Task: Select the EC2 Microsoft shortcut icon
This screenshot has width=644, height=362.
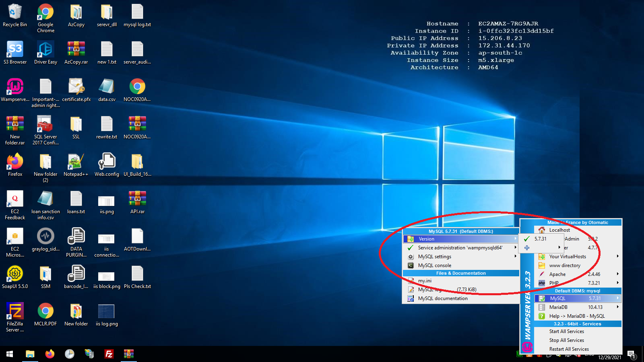Action: pos(15,243)
